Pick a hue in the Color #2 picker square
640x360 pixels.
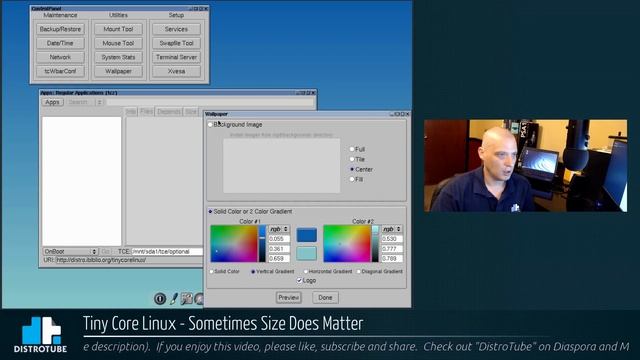pos(347,244)
